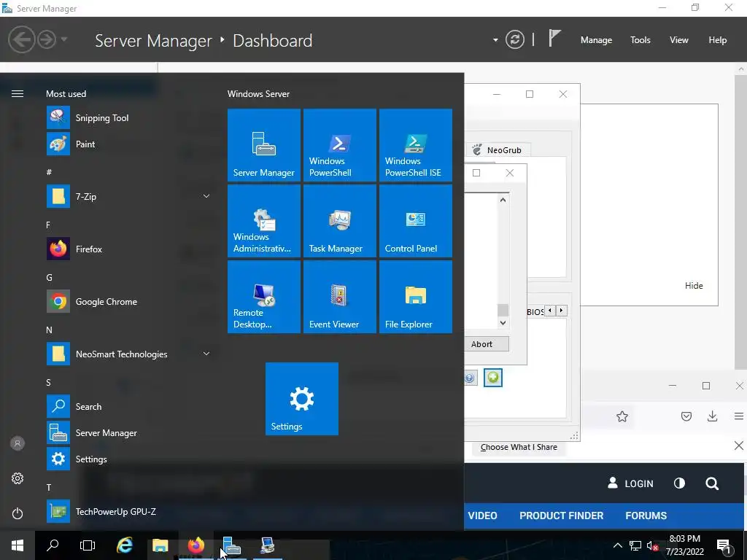Screen dimensions: 747x560
Task: Click the Server Manager back arrow
Action: 21,39
